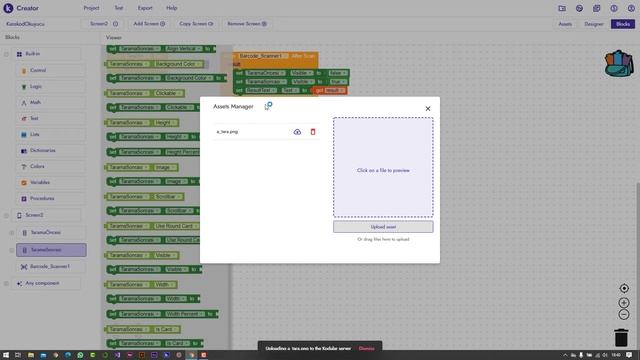Open Visible dropdown on TaramaOncesi set block
Screen dimensions: 640x360
[x=302, y=73]
